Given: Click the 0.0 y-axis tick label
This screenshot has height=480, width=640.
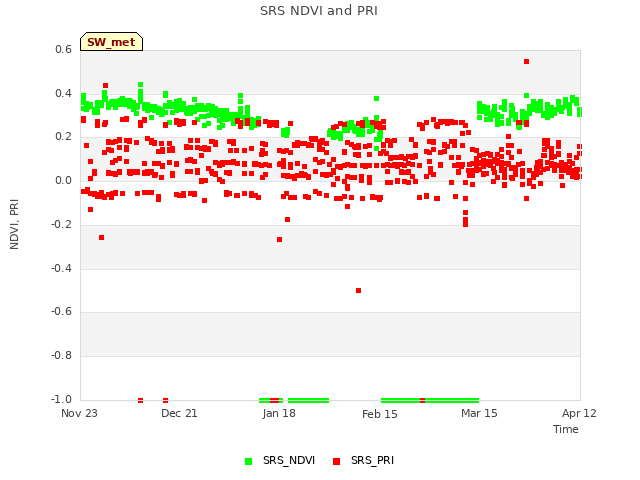Looking at the screenshot, I should pyautogui.click(x=63, y=180).
